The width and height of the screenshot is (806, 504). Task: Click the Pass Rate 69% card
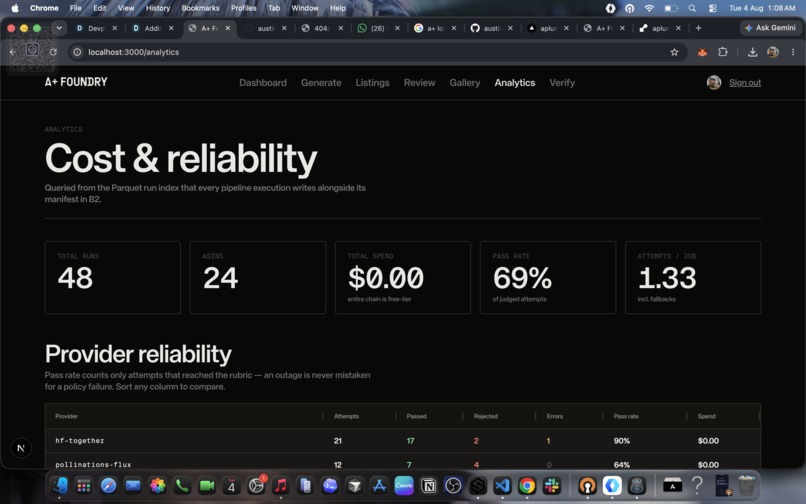(547, 278)
